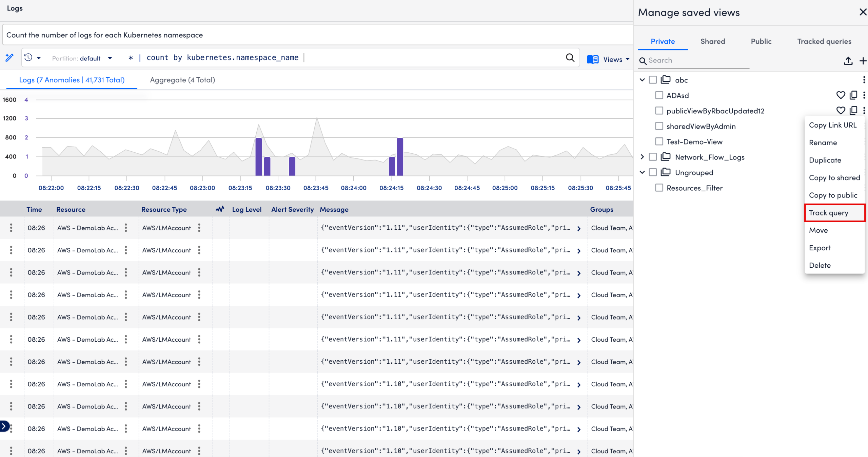Click the Network_Flow_Logs folder icon
868x457 pixels.
pyautogui.click(x=666, y=156)
